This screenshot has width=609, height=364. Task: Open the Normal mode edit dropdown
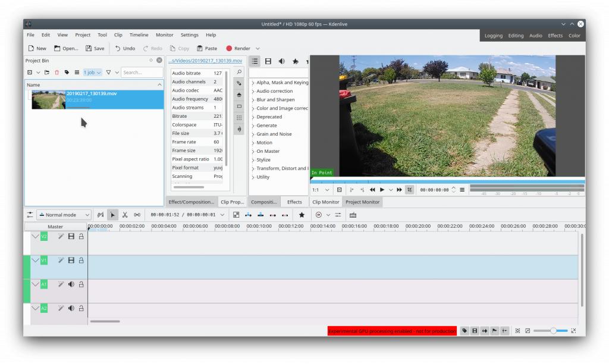coord(64,215)
